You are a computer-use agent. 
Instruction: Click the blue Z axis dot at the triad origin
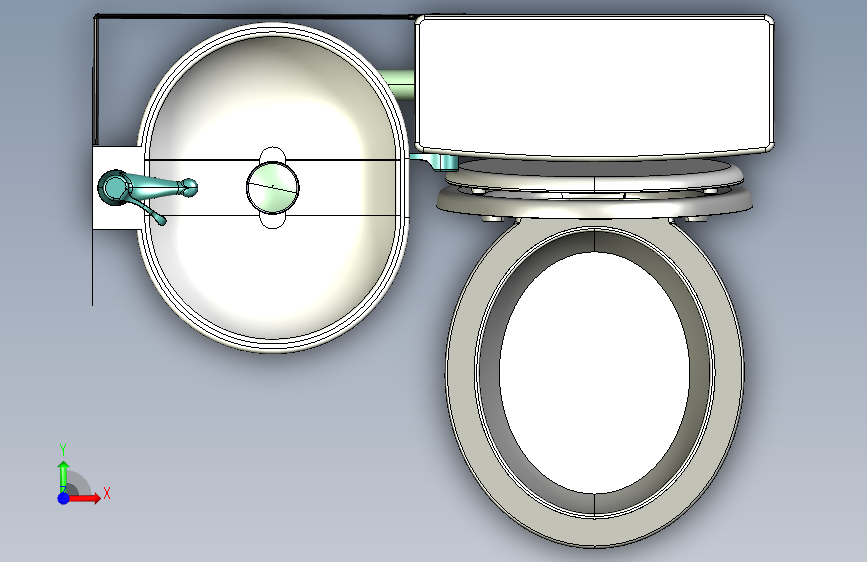click(x=64, y=498)
